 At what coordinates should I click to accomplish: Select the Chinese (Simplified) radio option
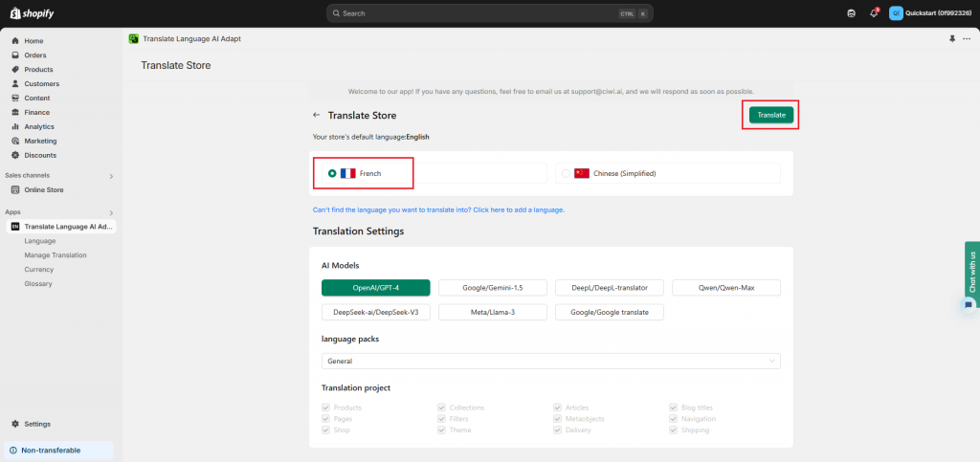[567, 173]
